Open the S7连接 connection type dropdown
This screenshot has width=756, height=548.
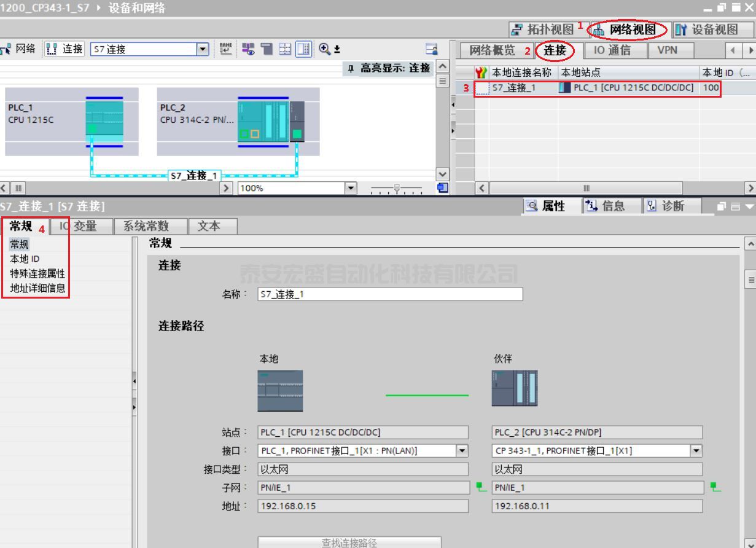pyautogui.click(x=203, y=49)
